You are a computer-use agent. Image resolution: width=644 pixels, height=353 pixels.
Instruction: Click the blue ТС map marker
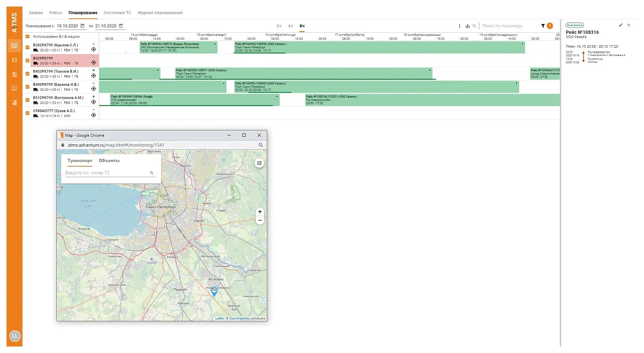[214, 291]
